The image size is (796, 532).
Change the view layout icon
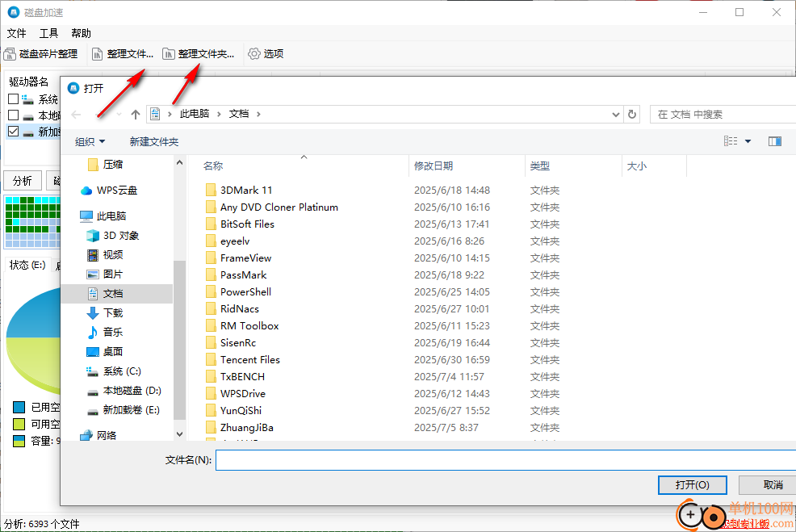(731, 141)
